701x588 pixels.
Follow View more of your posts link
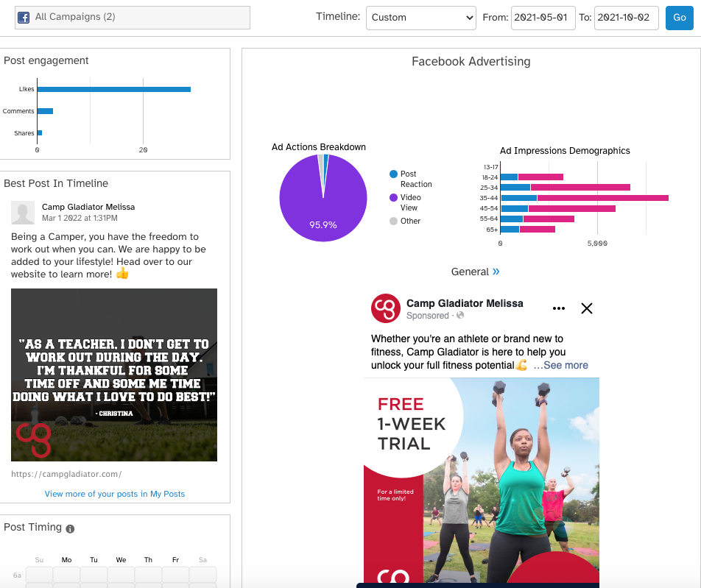[114, 494]
